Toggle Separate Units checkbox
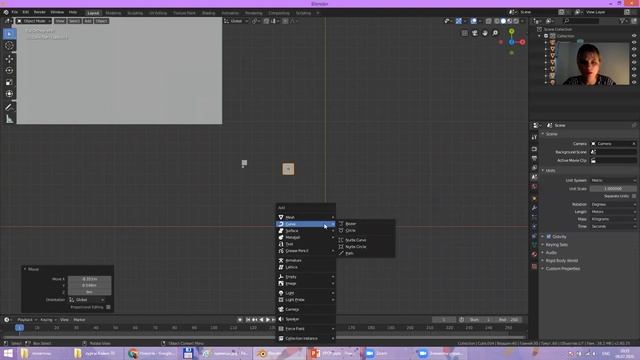This screenshot has height=360, width=640. [x=634, y=196]
